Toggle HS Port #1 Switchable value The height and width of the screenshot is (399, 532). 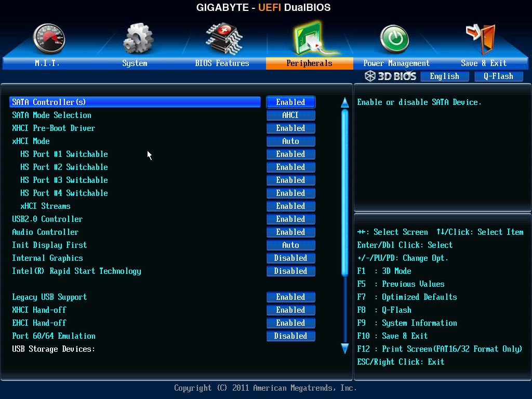coord(291,154)
